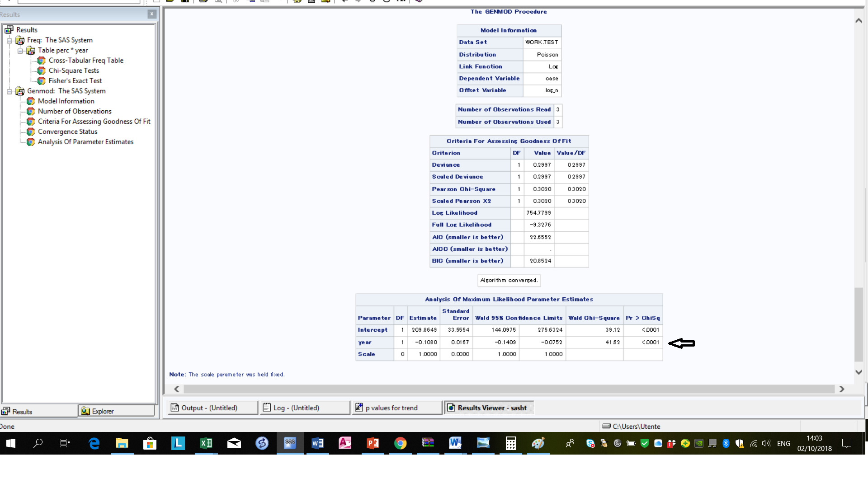
Task: Click the Output - (Untitled) window icon
Action: (x=175, y=407)
